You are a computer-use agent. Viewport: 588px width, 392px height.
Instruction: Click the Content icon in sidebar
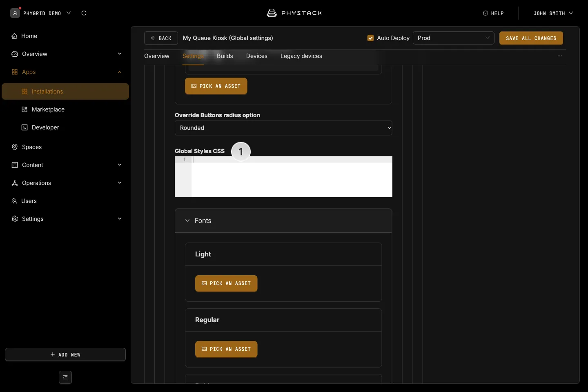[15, 165]
